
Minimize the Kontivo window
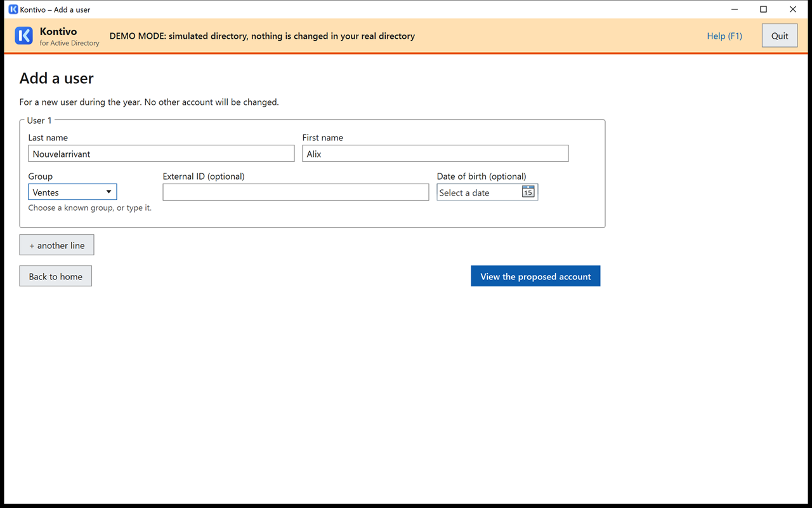735,10
